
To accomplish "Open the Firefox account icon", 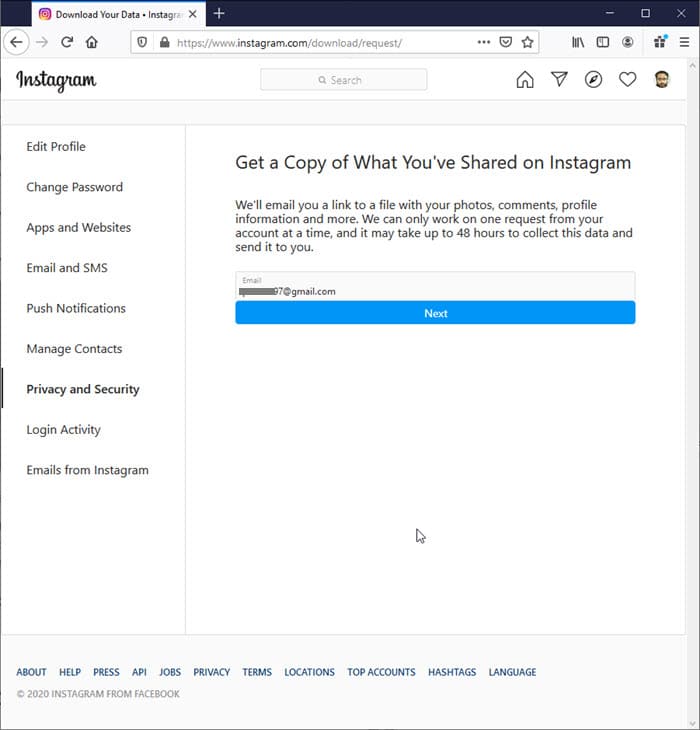I will [x=627, y=42].
